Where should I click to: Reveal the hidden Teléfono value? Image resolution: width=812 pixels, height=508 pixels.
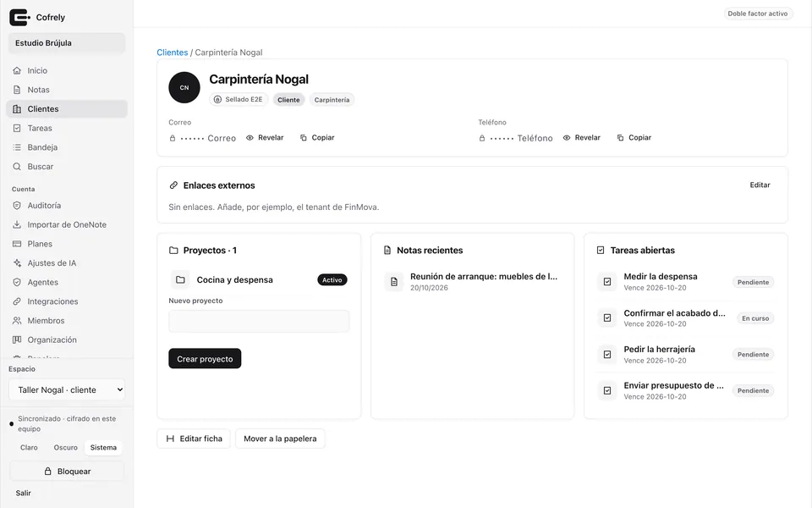582,137
